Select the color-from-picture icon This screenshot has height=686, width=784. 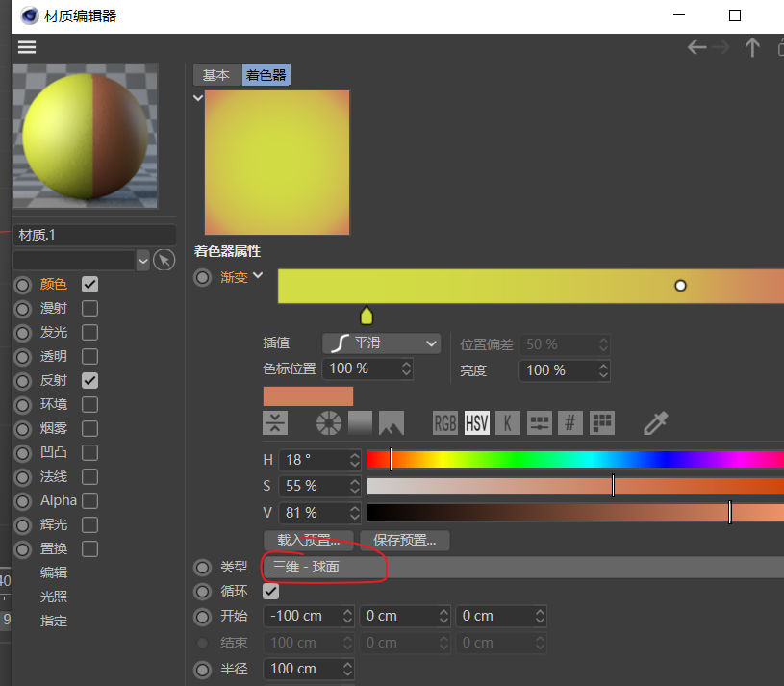click(x=391, y=422)
